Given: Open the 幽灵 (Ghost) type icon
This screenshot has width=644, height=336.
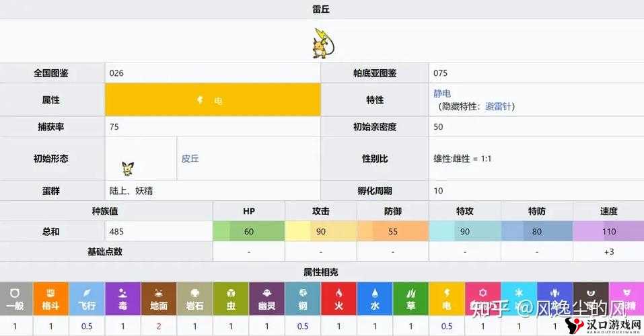Looking at the screenshot, I should click(x=267, y=298).
